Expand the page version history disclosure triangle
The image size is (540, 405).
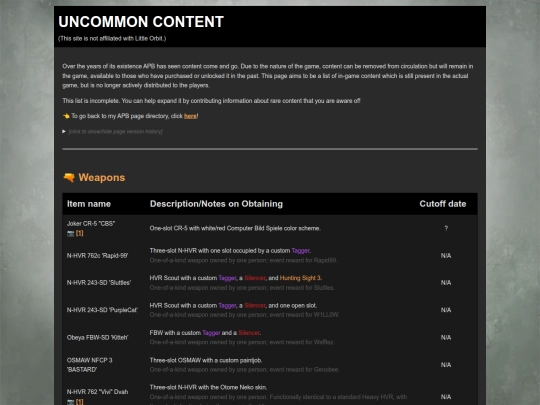[x=64, y=131]
